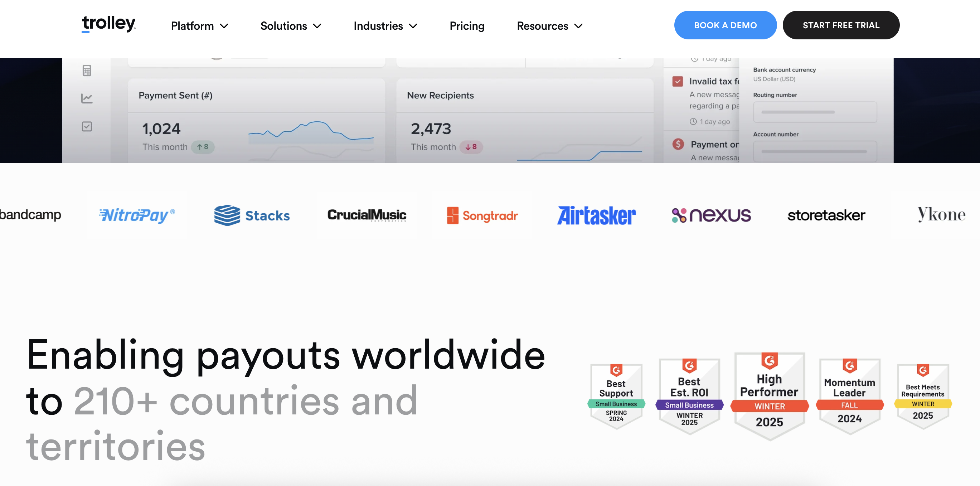980x486 pixels.
Task: Click the Payment Sent line chart
Action: pyautogui.click(x=311, y=132)
